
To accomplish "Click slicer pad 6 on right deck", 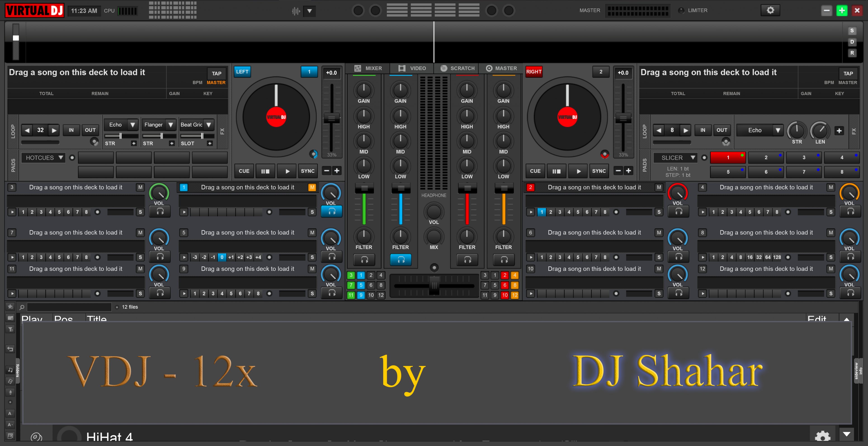I will click(766, 172).
